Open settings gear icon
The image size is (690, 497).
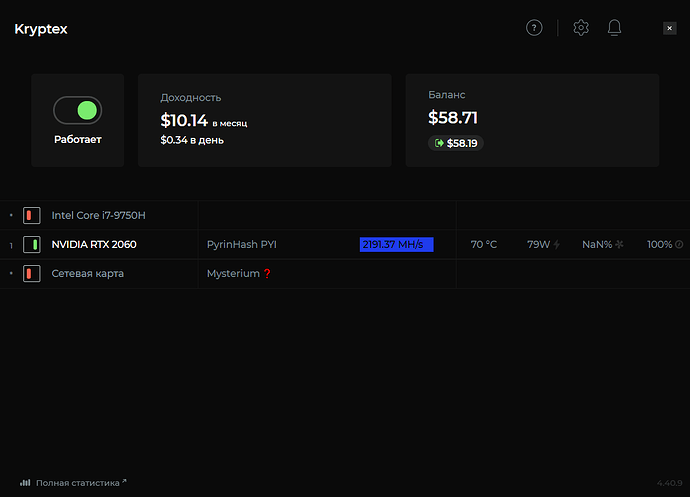point(581,28)
